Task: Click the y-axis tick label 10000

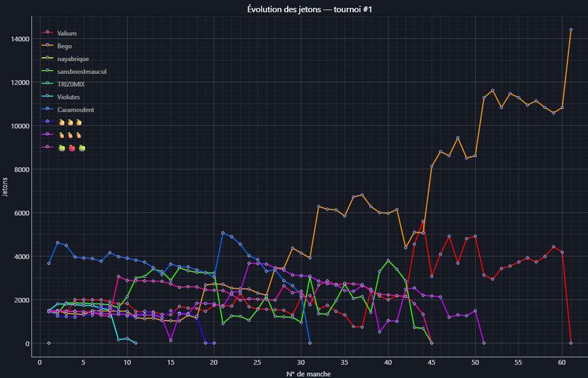Action: [20, 126]
